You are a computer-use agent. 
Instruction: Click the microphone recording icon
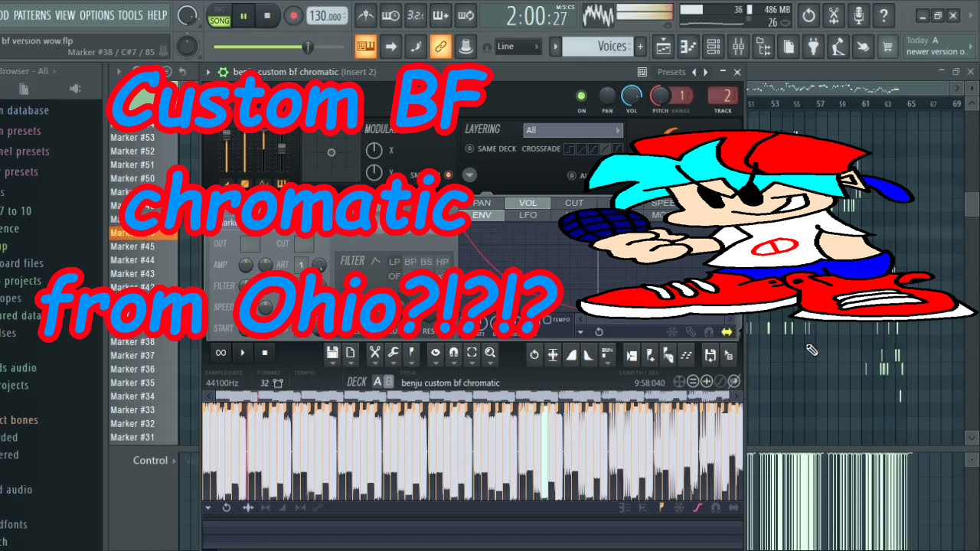click(x=858, y=15)
